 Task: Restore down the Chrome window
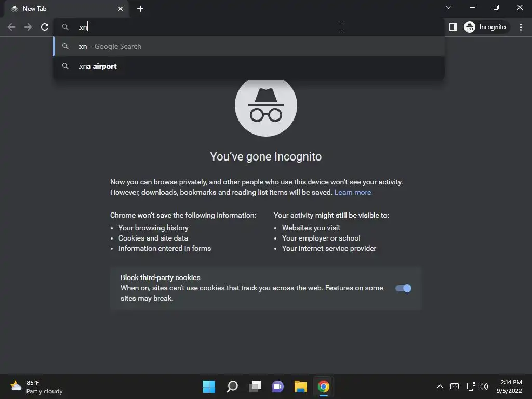pos(496,7)
